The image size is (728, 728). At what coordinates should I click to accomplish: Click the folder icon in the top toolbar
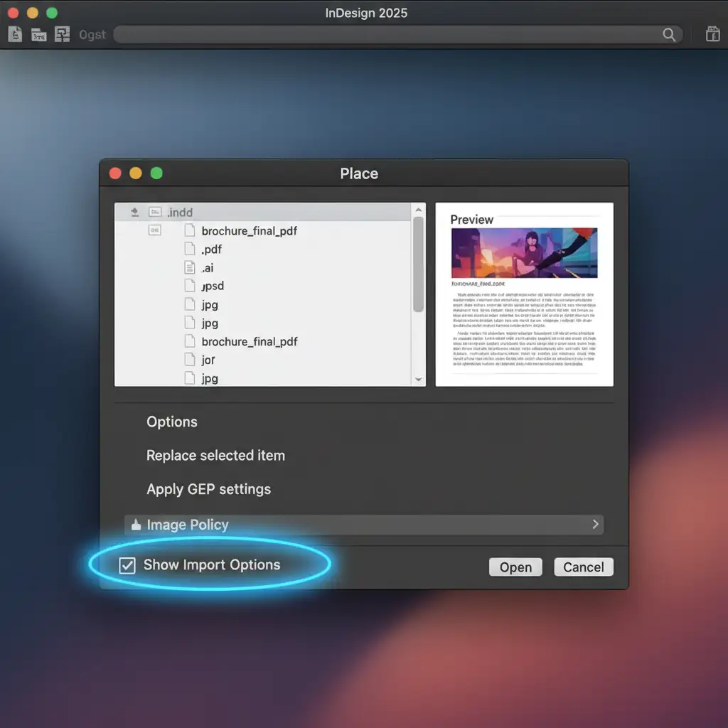pyautogui.click(x=39, y=34)
